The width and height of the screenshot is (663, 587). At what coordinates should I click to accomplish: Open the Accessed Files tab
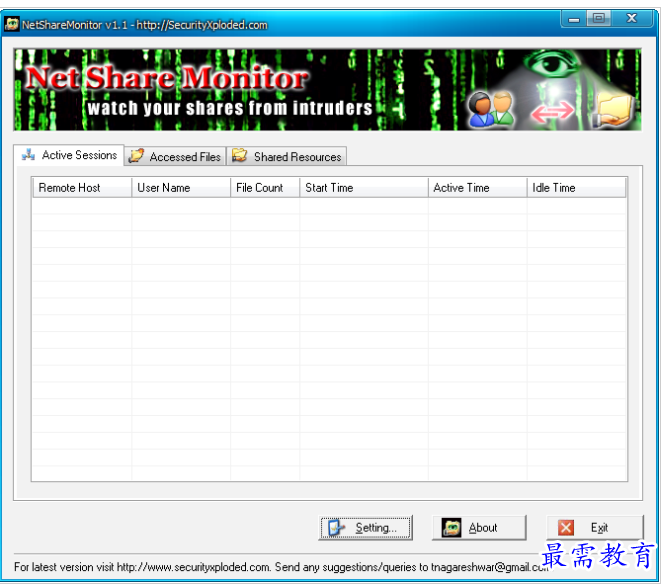tap(175, 156)
